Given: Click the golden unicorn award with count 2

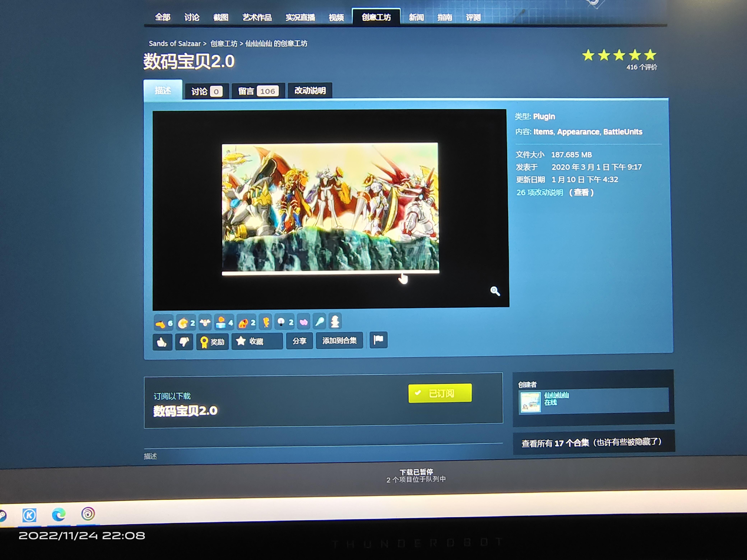Looking at the screenshot, I should click(x=186, y=323).
